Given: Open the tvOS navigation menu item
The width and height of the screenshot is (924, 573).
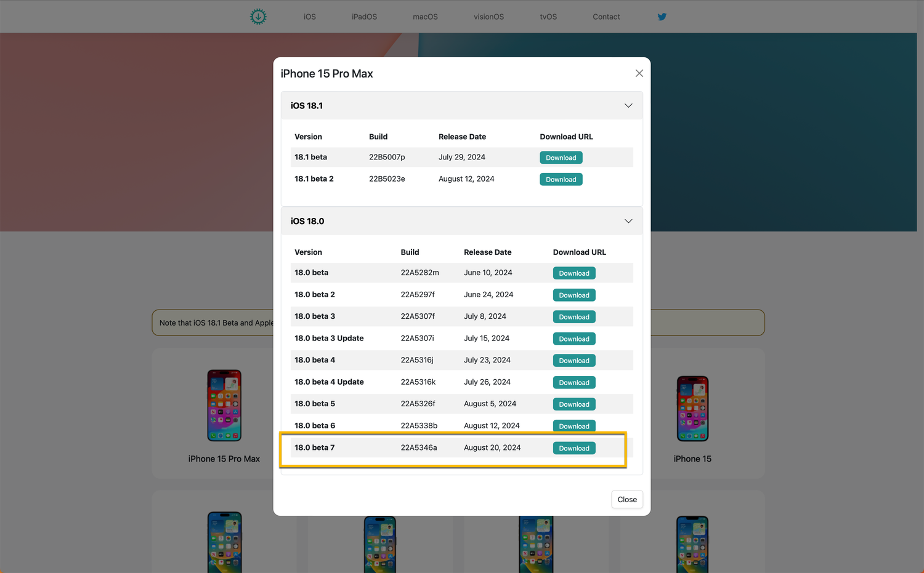Looking at the screenshot, I should (x=548, y=17).
